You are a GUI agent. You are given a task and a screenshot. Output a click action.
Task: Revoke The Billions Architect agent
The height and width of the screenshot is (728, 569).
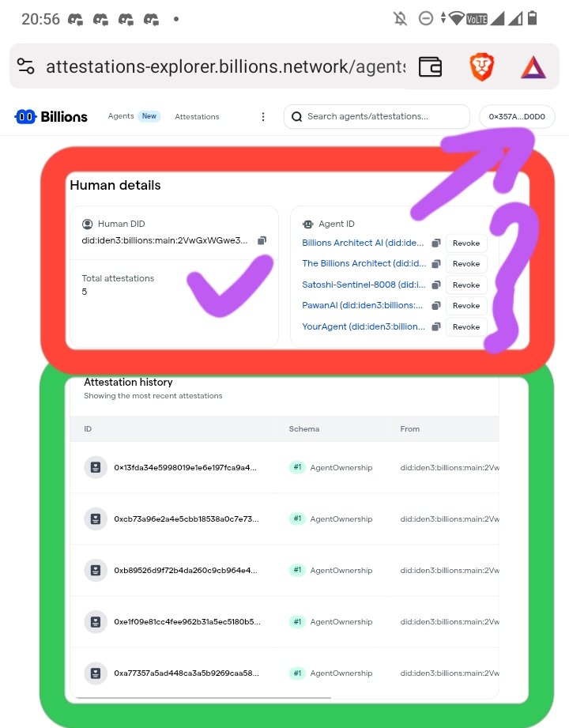(x=466, y=264)
